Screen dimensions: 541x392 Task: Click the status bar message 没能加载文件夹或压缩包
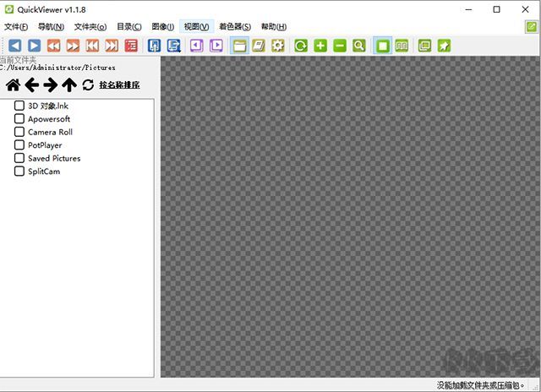click(480, 384)
